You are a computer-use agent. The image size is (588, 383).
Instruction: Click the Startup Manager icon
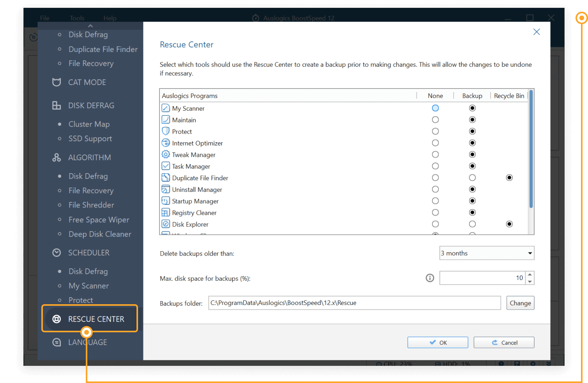(x=166, y=201)
